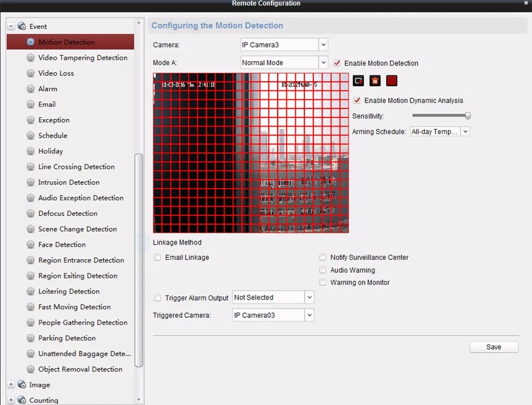Open Fast Moving Detection settings
The height and width of the screenshot is (405, 532).
pyautogui.click(x=74, y=307)
